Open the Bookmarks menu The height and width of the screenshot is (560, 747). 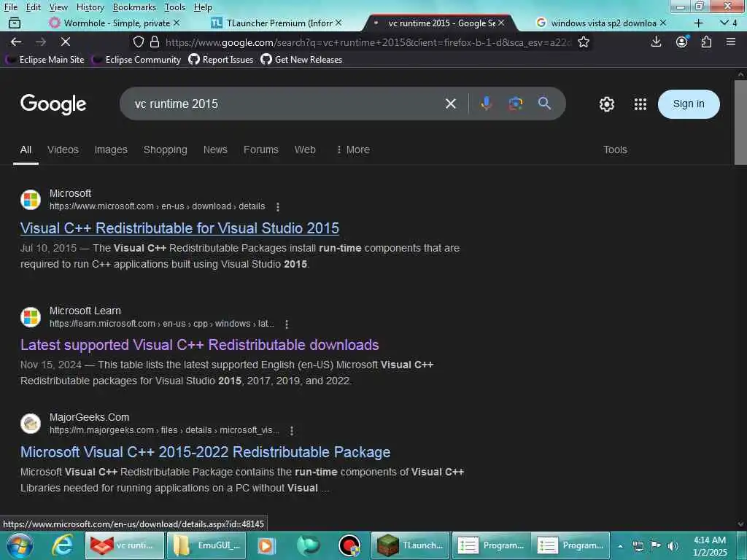(x=134, y=7)
